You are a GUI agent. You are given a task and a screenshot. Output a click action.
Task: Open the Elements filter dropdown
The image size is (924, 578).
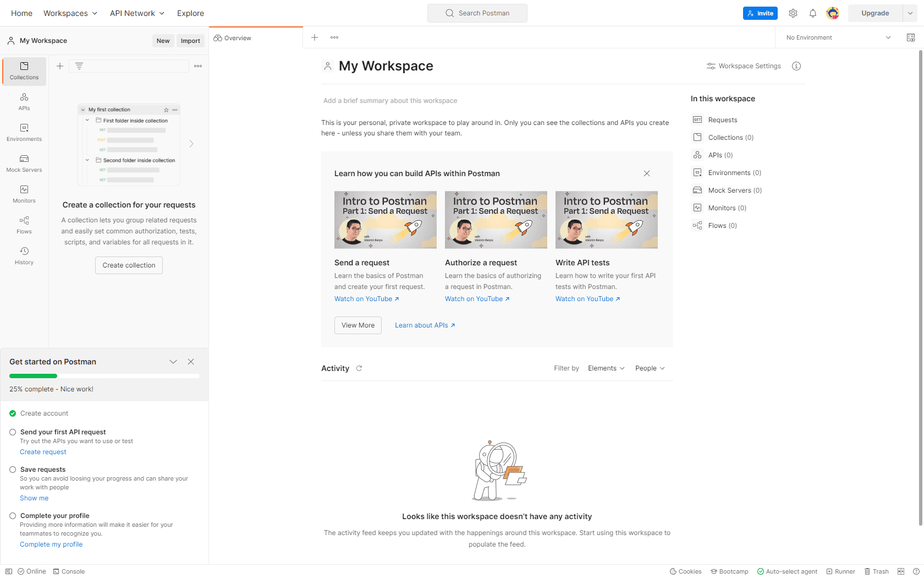(606, 368)
